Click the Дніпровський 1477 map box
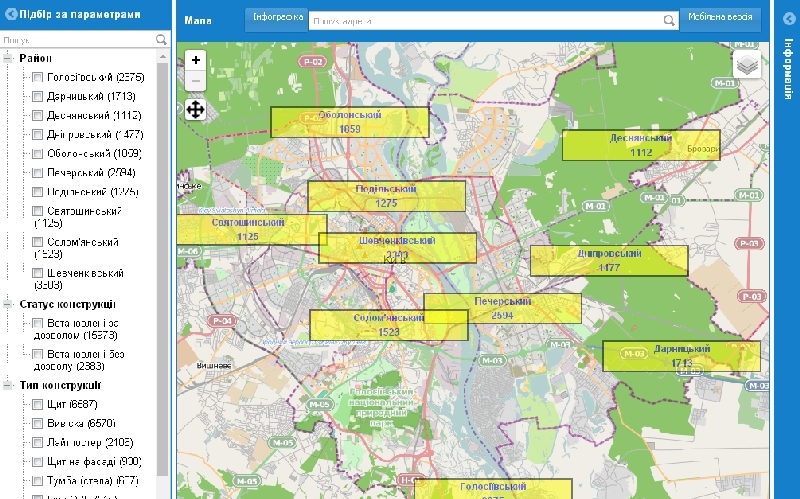The image size is (800, 499). [609, 261]
